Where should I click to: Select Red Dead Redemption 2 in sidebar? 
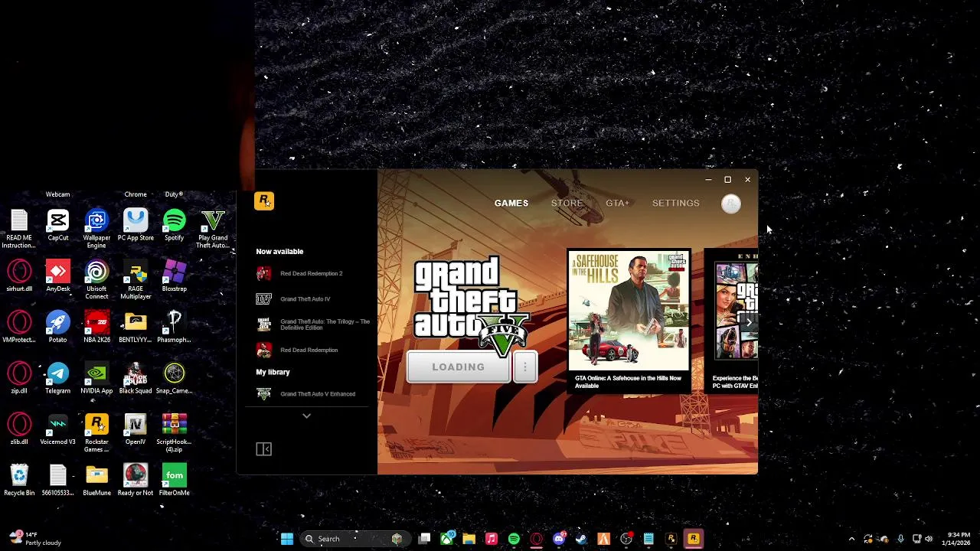300,273
